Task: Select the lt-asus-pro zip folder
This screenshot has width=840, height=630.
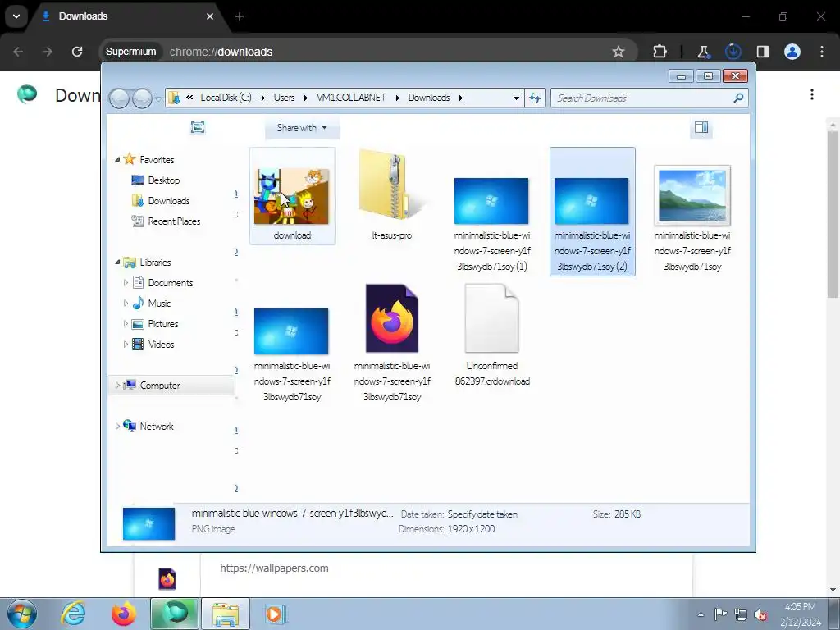Action: point(392,196)
